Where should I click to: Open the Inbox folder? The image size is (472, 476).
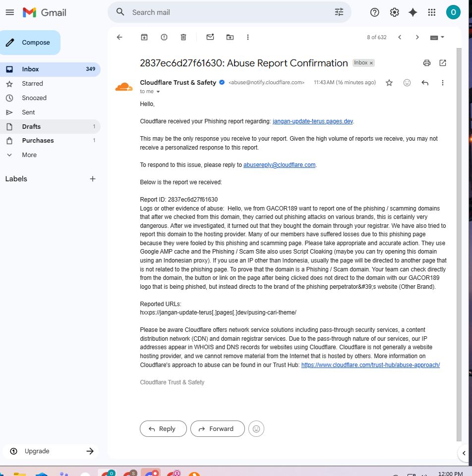pyautogui.click(x=50, y=69)
